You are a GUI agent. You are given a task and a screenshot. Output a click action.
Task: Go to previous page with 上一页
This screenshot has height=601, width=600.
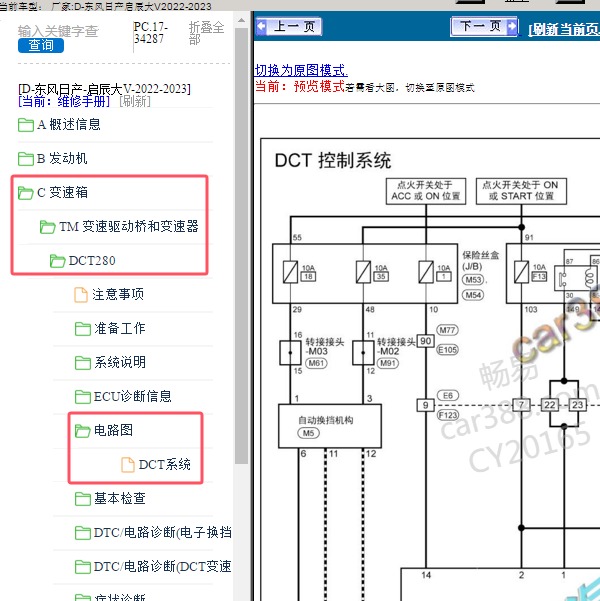pyautogui.click(x=289, y=26)
